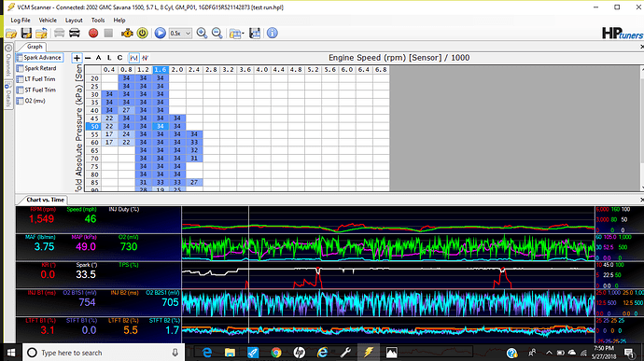Click the white cursor line in RPM chart
Image resolution: width=644 pixels, height=361 pixels.
(248, 220)
